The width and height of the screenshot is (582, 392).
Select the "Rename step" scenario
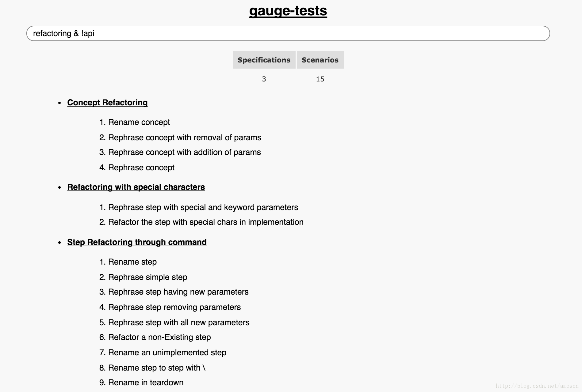click(132, 262)
